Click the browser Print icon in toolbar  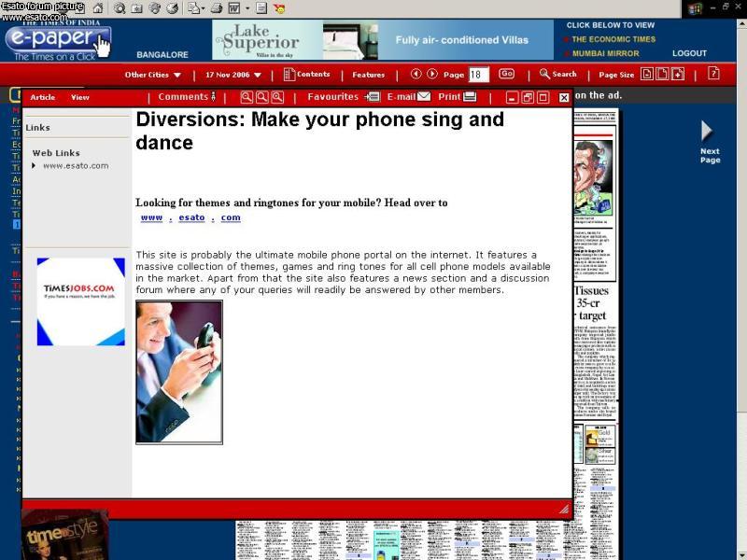point(217,8)
